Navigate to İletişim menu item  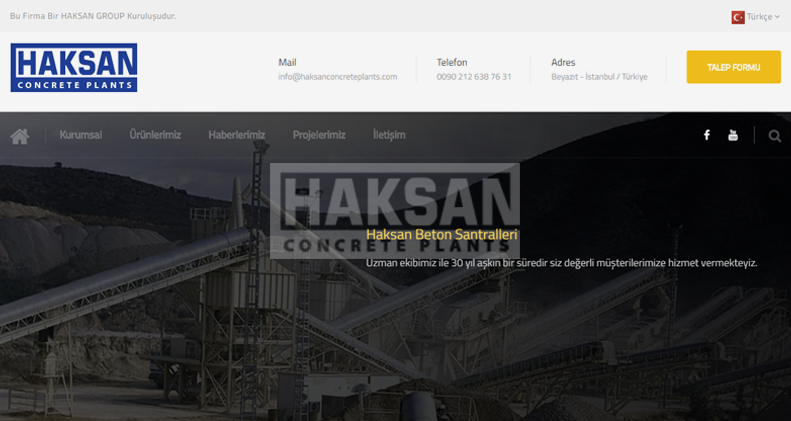pyautogui.click(x=389, y=135)
